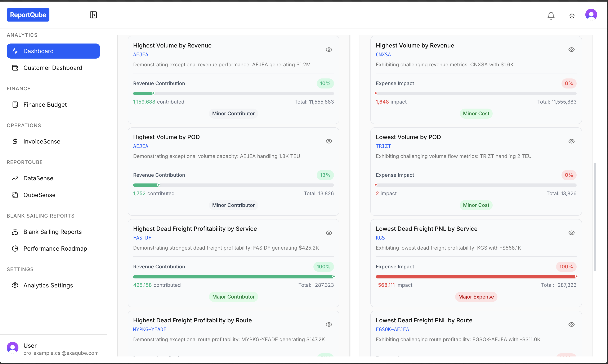This screenshot has height=364, width=608.
Task: Click the Major Expense badge
Action: pos(476,297)
